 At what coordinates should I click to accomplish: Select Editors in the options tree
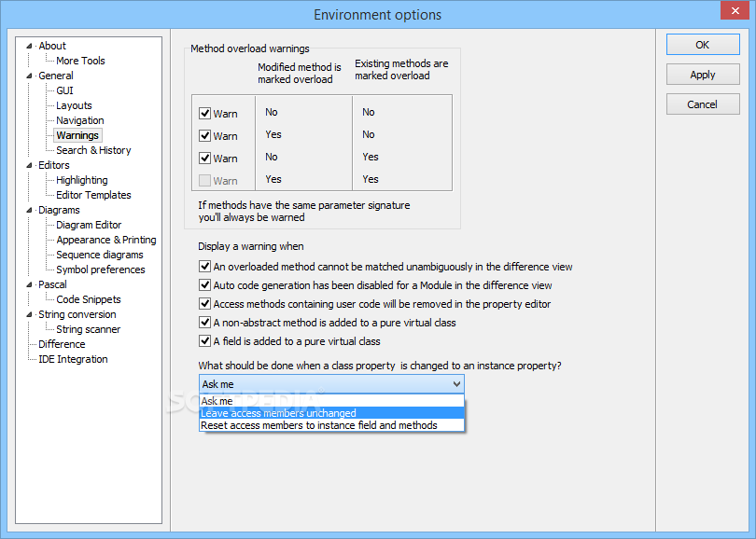point(54,165)
